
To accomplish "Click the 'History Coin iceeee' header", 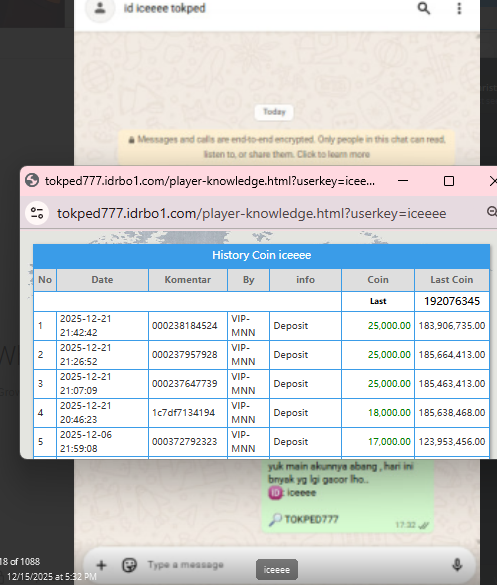I will (x=262, y=255).
